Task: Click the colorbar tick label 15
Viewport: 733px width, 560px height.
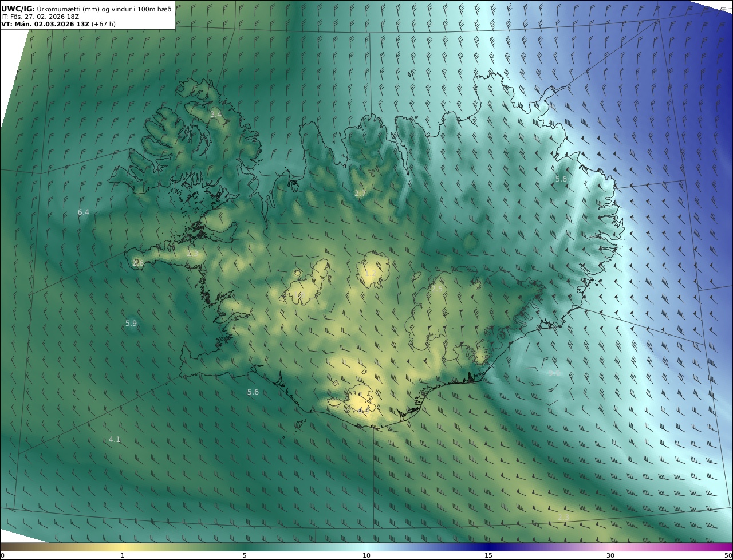Action: 488,555
